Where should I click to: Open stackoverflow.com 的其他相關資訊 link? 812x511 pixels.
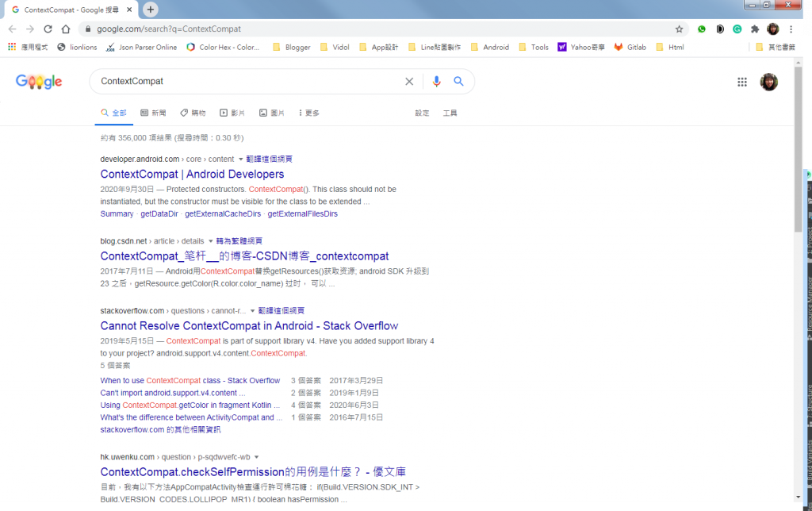[x=160, y=429]
